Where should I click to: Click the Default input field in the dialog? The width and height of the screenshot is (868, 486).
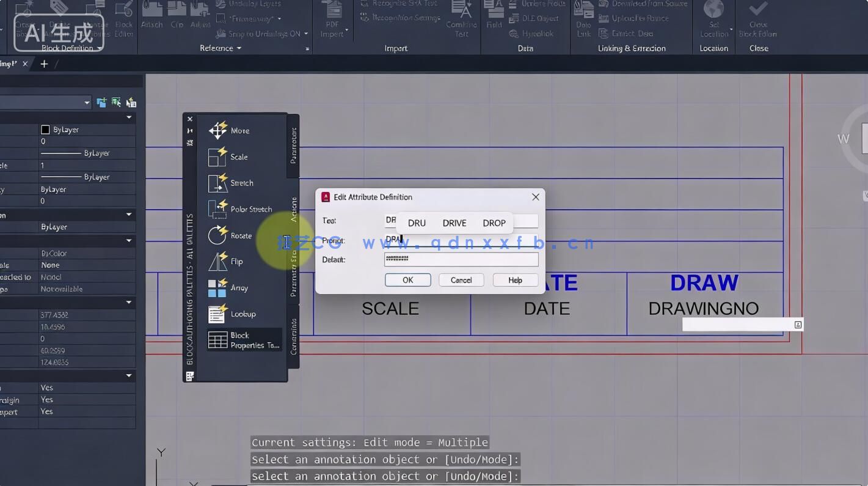(x=461, y=259)
